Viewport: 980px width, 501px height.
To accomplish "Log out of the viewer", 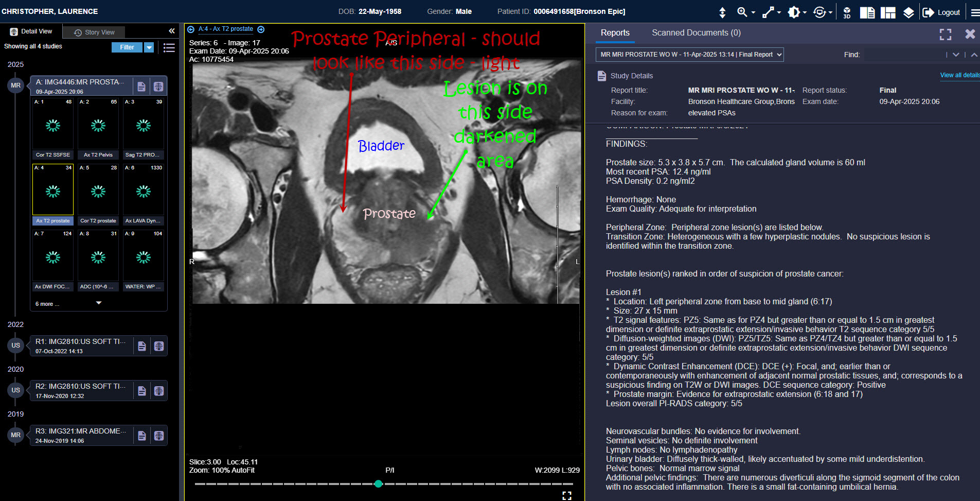I will click(x=941, y=12).
